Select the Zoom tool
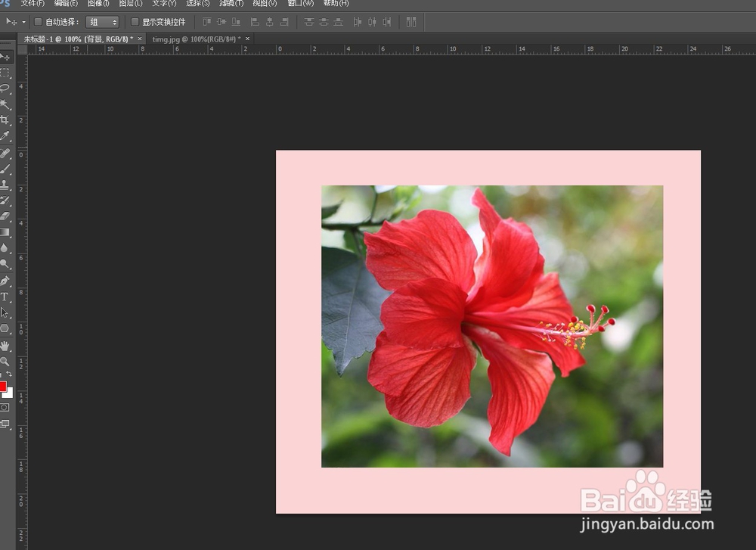The image size is (756, 550). coord(5,362)
